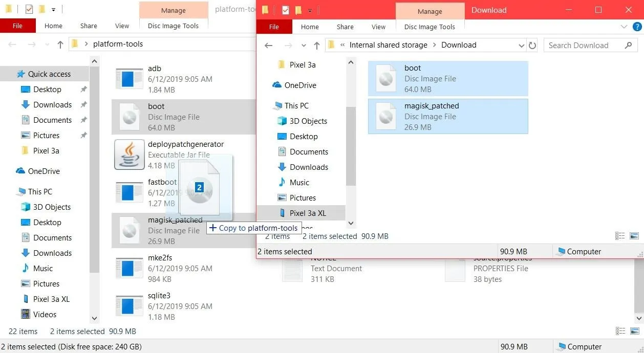The height and width of the screenshot is (353, 644).
Task: Go up one level in Download window
Action: (316, 45)
